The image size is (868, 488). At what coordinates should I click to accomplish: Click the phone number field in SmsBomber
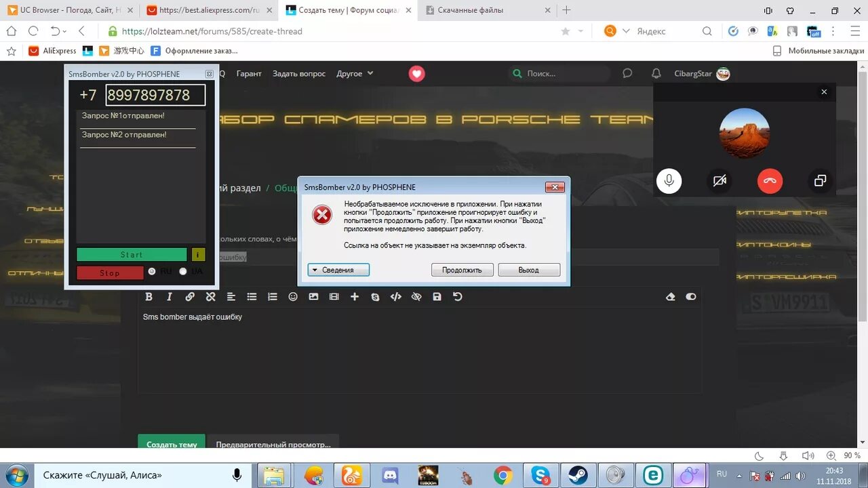[155, 95]
